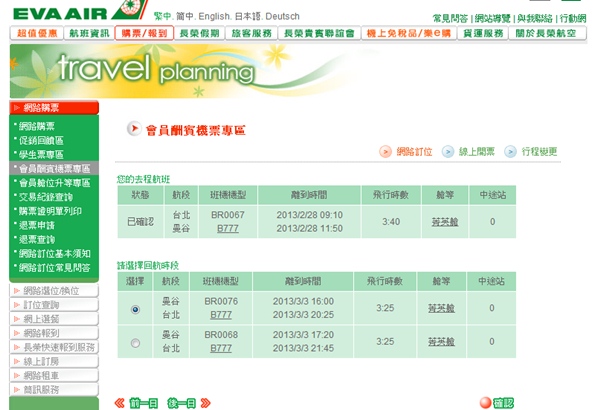Go to next day 後一日
Image resolution: width=600 pixels, height=410 pixels.
coord(181,403)
